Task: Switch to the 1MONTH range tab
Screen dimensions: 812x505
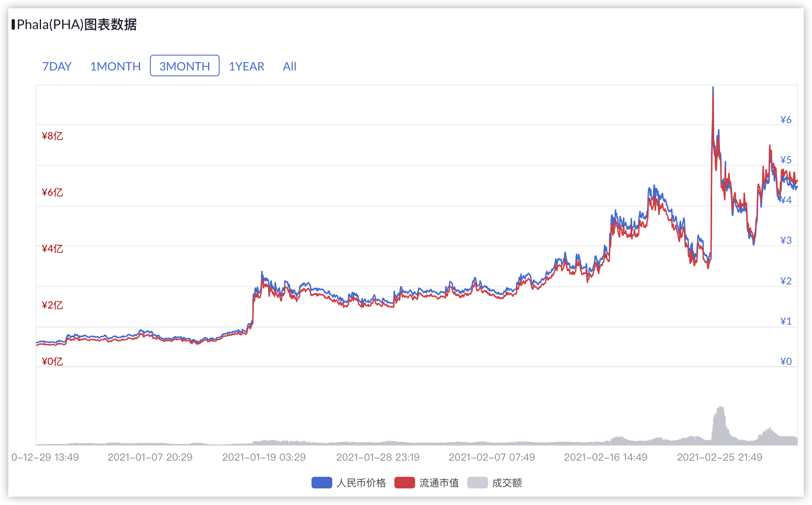Action: (116, 66)
